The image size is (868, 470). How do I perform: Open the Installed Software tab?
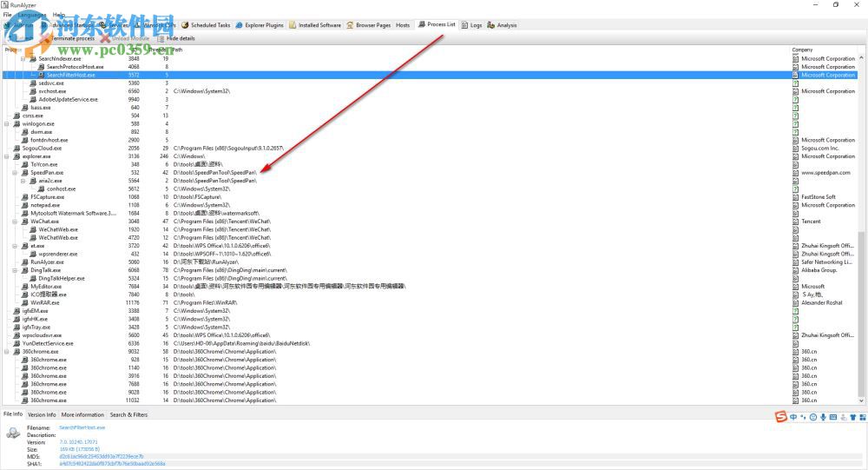pyautogui.click(x=315, y=25)
